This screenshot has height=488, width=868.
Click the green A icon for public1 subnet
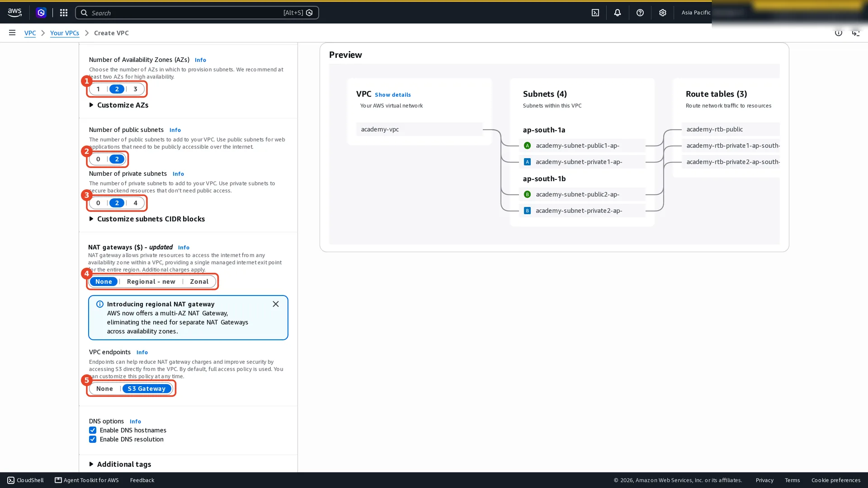pos(527,145)
